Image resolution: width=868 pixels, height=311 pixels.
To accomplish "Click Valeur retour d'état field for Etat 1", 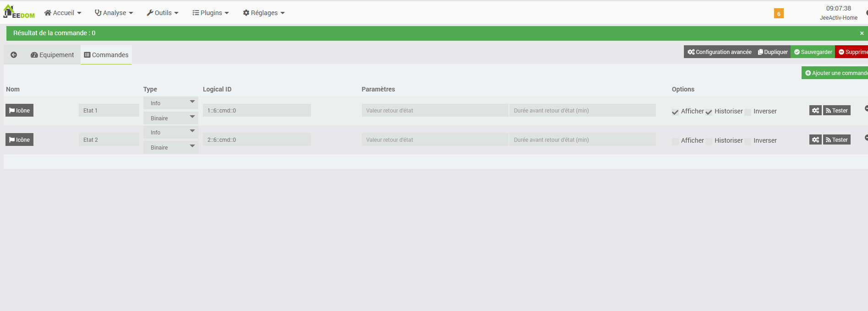I will click(x=435, y=110).
